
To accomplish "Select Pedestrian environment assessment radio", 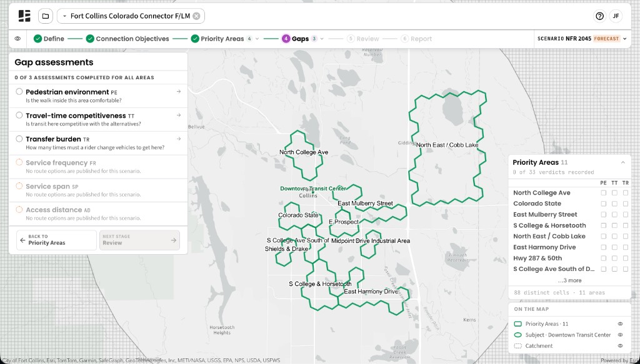I will 19,92.
